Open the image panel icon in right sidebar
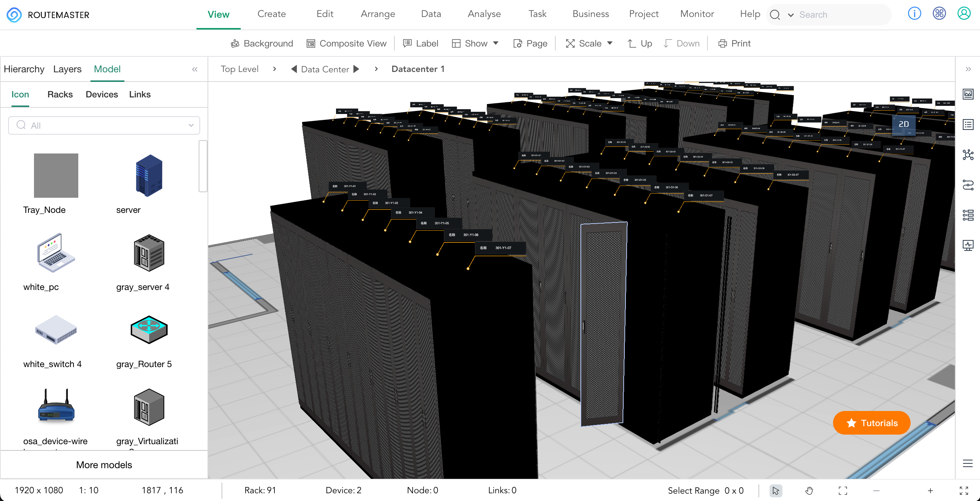 (x=968, y=94)
